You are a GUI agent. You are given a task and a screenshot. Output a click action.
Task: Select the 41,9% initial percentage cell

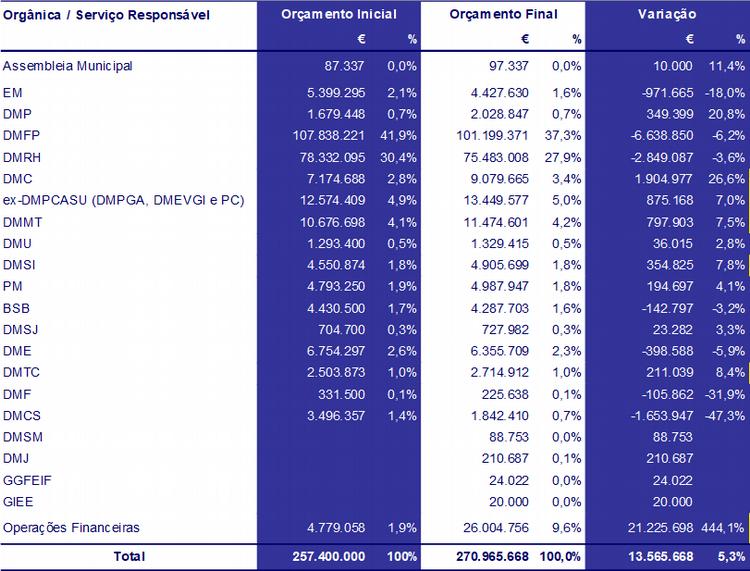click(x=401, y=135)
